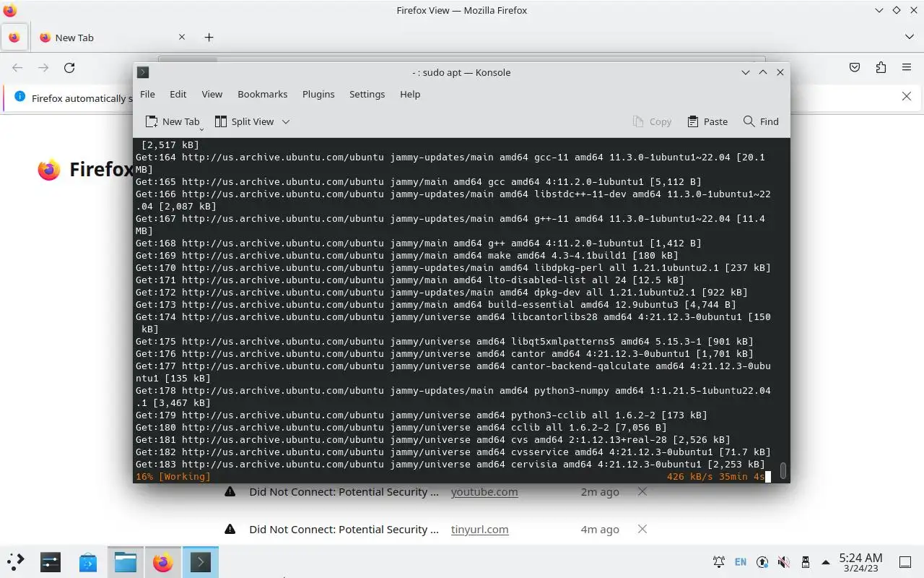Expand Firefox list all tabs chevron
924x578 pixels.
point(909,37)
